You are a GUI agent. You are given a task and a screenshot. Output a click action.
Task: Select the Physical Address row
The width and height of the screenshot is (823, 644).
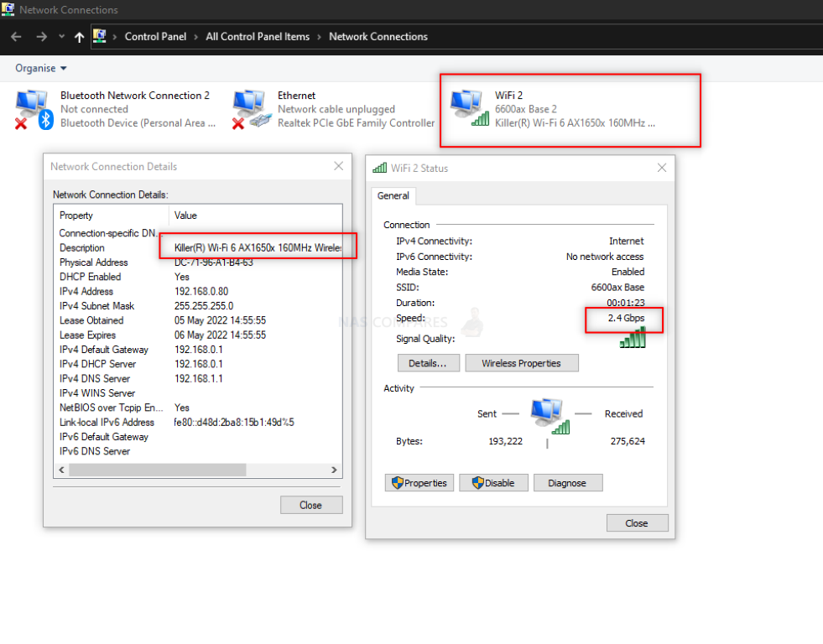[x=200, y=262]
